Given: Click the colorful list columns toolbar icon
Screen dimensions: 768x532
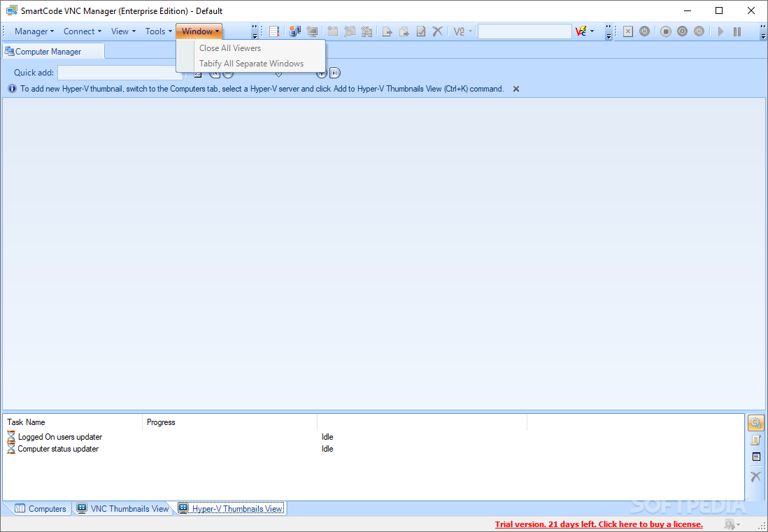Looking at the screenshot, I should click(274, 31).
